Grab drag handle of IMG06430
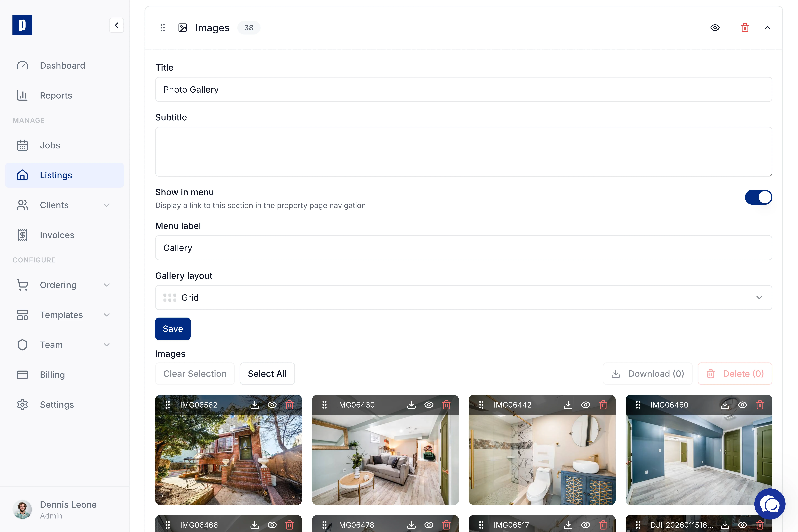798x532 pixels. 324,405
